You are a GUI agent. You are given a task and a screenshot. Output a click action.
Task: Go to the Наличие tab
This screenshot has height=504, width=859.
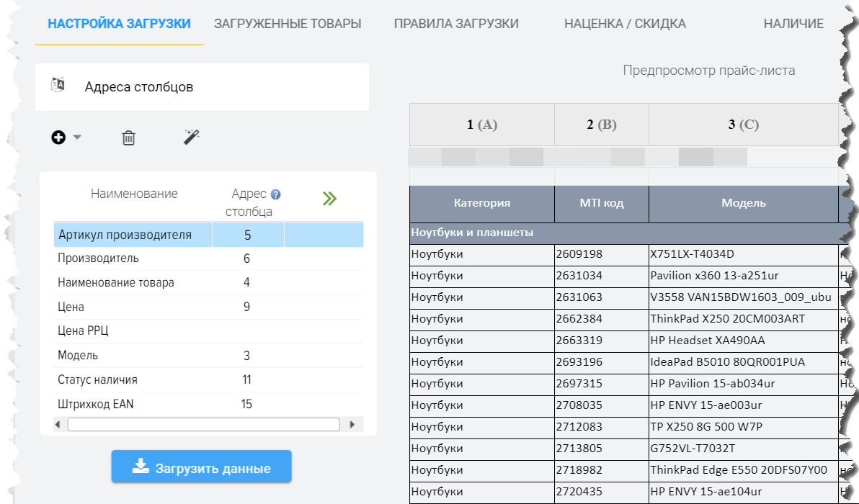coord(793,24)
